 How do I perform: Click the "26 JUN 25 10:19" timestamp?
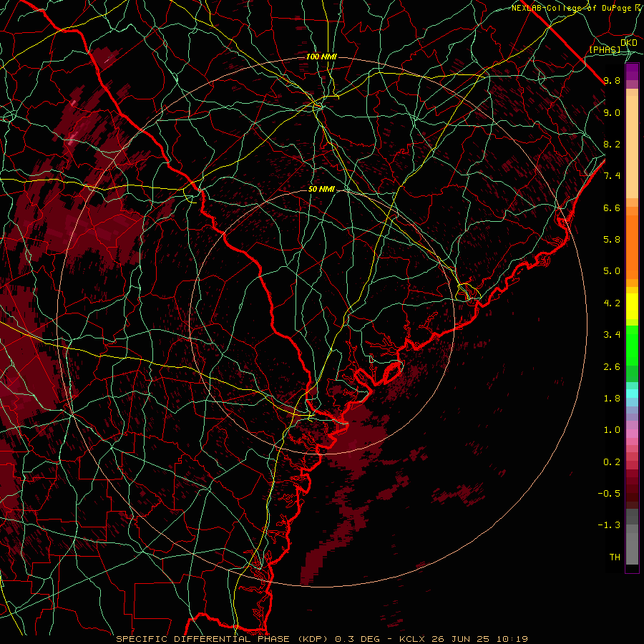(479, 639)
